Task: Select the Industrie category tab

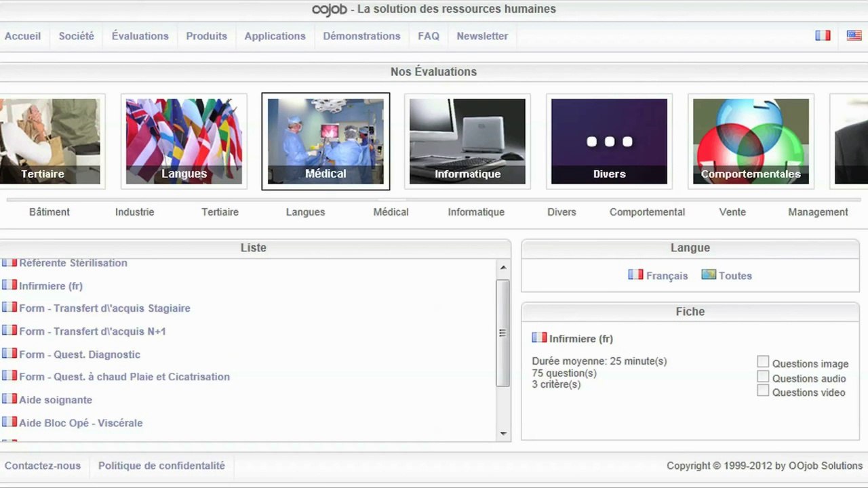Action: [x=134, y=212]
